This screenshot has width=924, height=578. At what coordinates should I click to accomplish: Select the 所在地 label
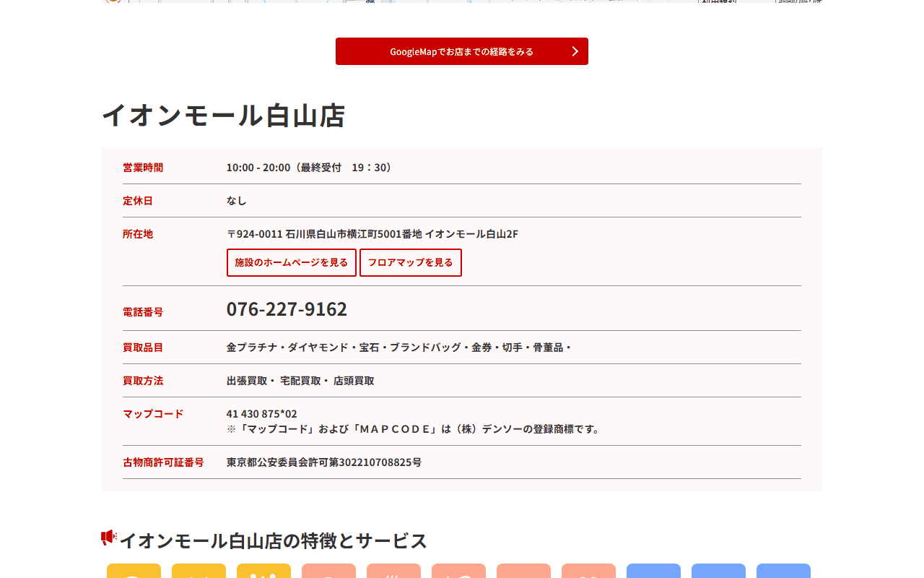[138, 234]
